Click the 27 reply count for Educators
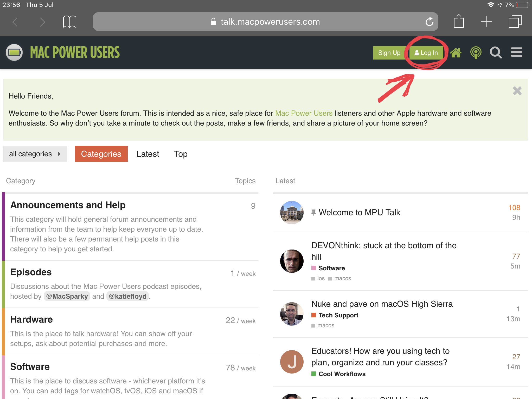The width and height of the screenshot is (532, 399). coord(516,357)
